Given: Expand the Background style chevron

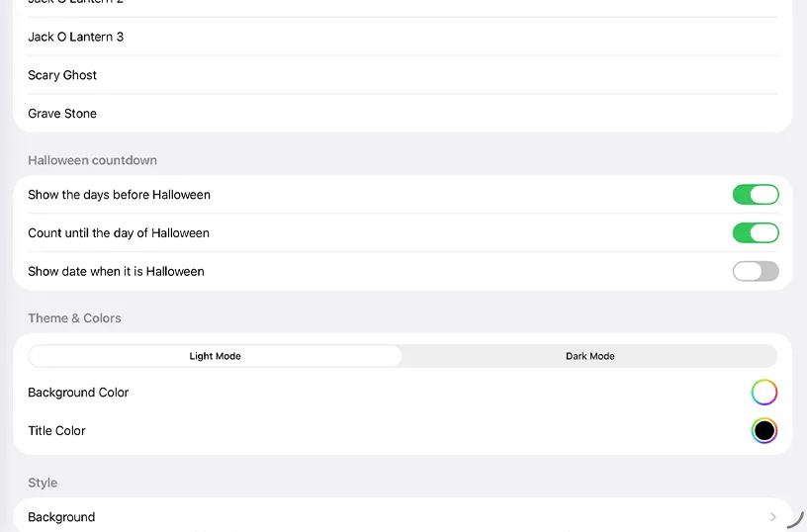Looking at the screenshot, I should pyautogui.click(x=772, y=516).
